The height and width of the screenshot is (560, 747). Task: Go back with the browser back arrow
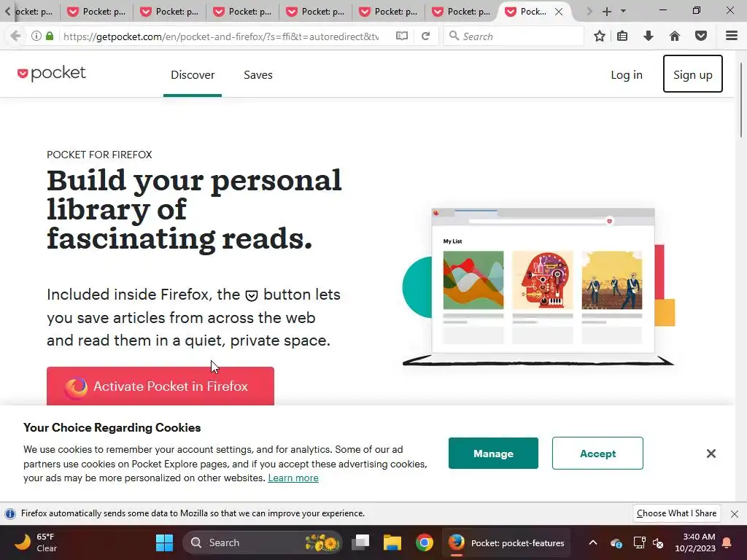click(15, 36)
